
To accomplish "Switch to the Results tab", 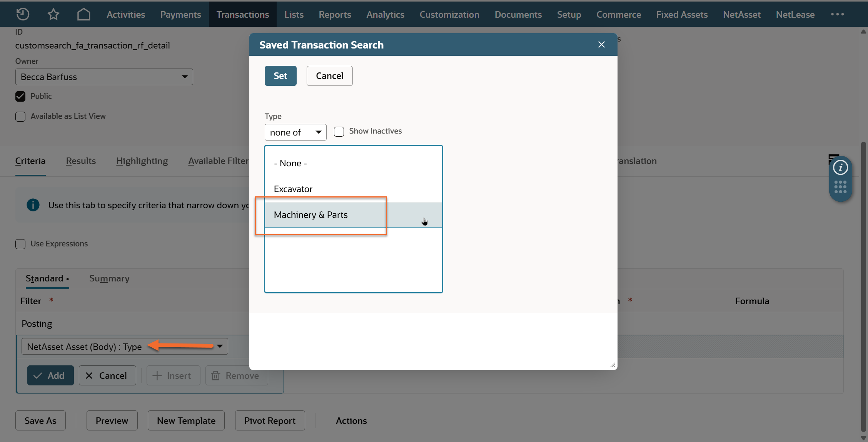I will (81, 161).
